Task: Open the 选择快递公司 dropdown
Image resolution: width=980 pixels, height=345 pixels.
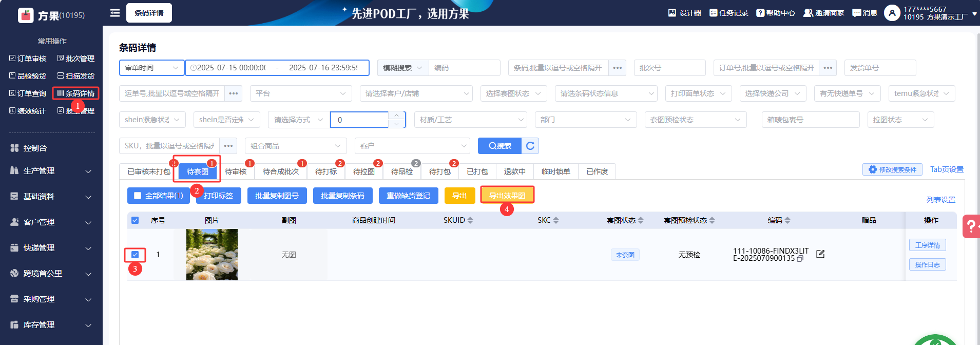Action: pos(773,93)
